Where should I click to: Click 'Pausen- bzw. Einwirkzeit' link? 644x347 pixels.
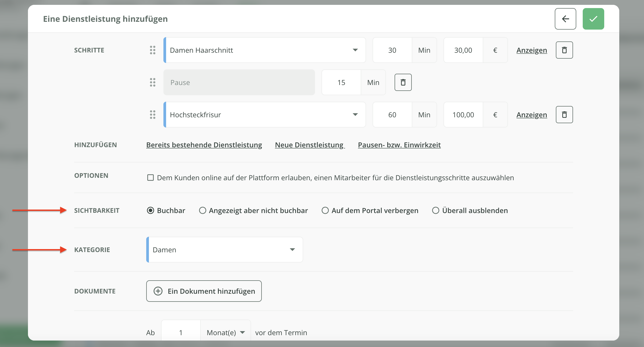(399, 145)
